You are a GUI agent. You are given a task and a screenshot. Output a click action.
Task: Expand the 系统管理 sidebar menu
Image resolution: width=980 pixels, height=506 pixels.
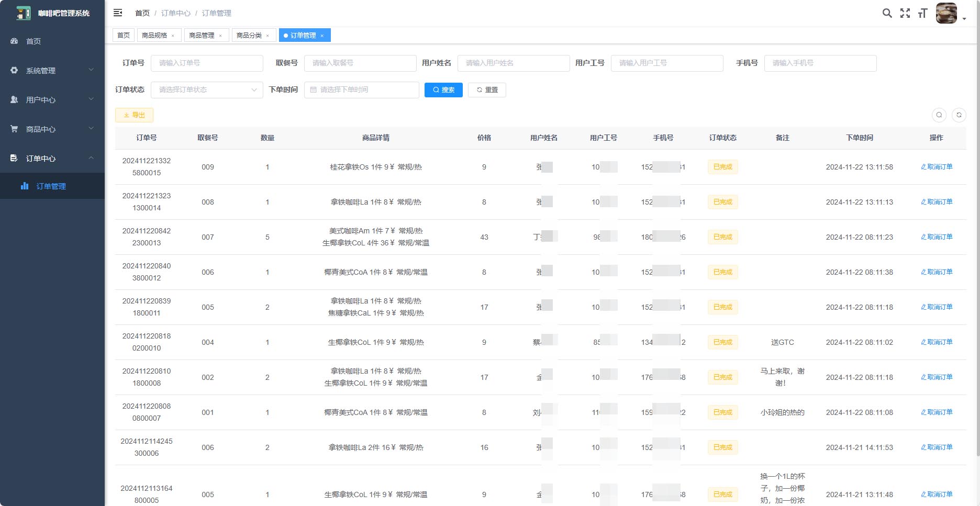[x=52, y=70]
